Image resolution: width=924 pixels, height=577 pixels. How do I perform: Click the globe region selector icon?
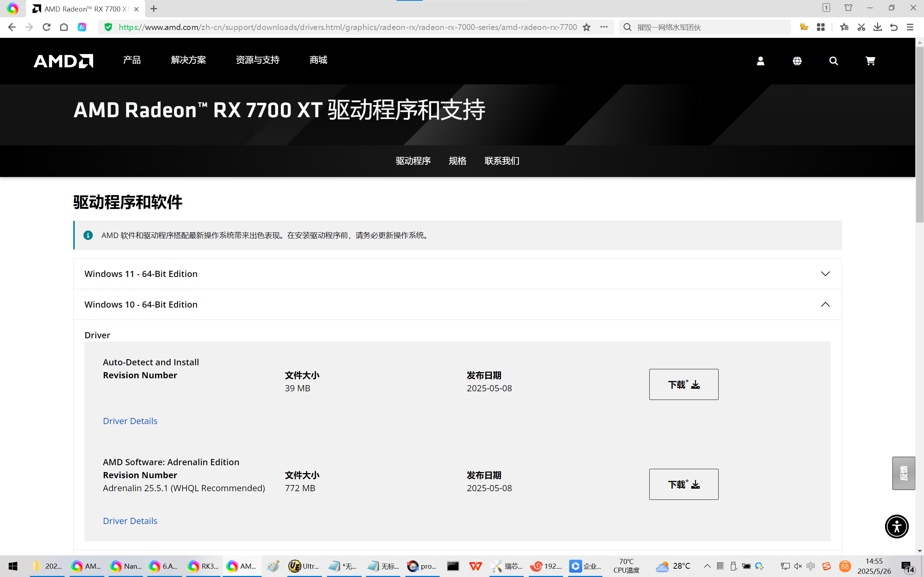[x=797, y=61]
